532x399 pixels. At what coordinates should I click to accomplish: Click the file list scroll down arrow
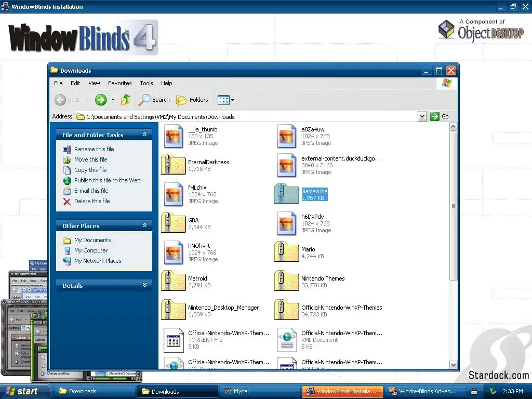453,365
